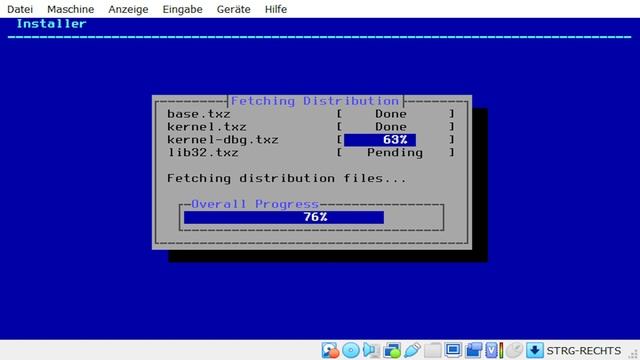
Task: Click the kernel-dbg.txz file name
Action: coord(222,140)
